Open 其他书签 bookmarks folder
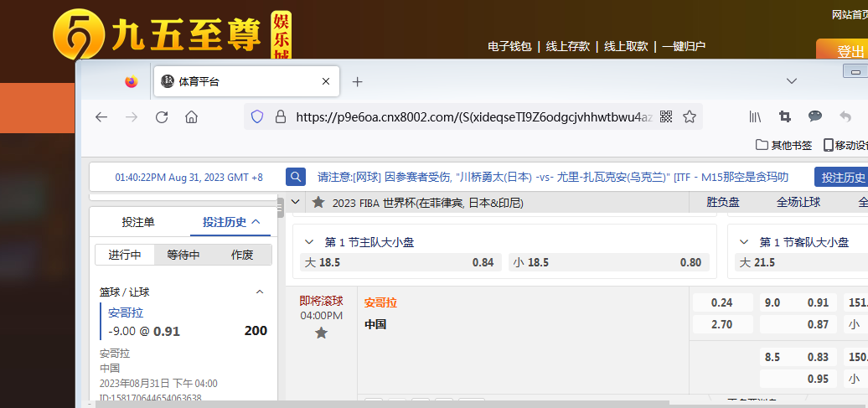Screen dimensions: 868x408 tap(784, 145)
